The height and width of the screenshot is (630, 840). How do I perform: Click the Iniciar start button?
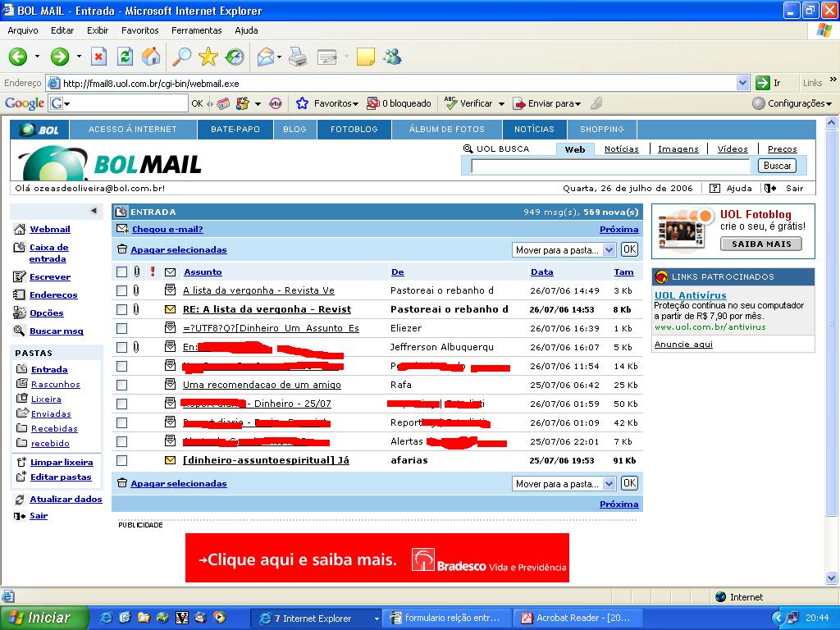click(44, 618)
